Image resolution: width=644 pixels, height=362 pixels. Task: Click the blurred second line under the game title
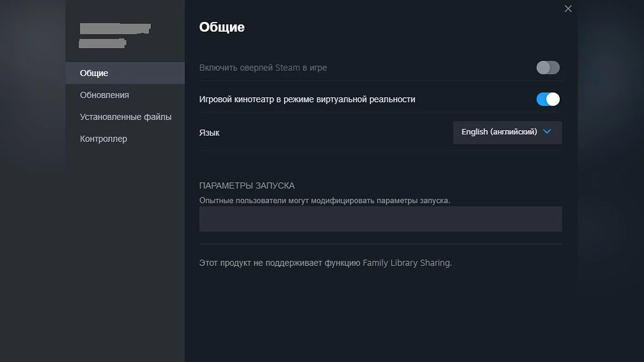103,43
